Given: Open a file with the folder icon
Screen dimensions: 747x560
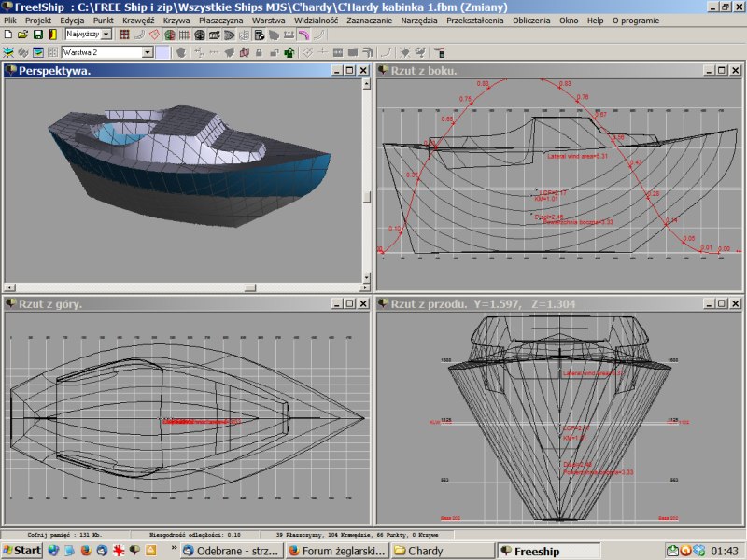Looking at the screenshot, I should click(23, 35).
